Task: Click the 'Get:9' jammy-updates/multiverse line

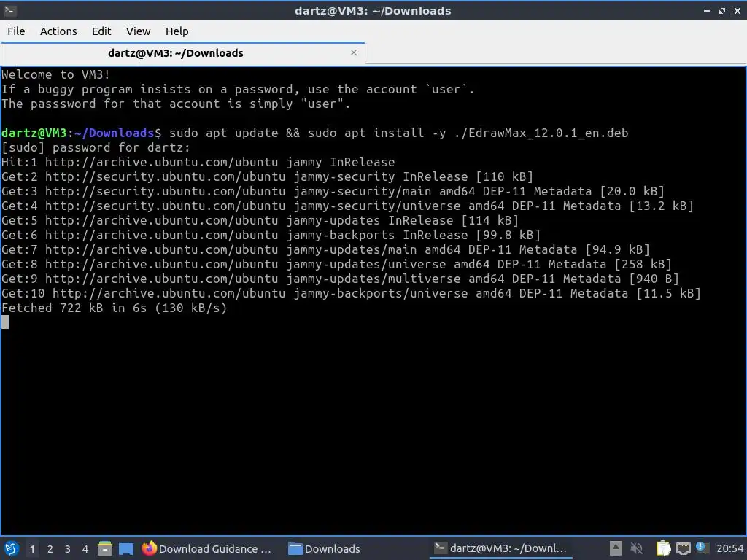Action: pyautogui.click(x=340, y=279)
